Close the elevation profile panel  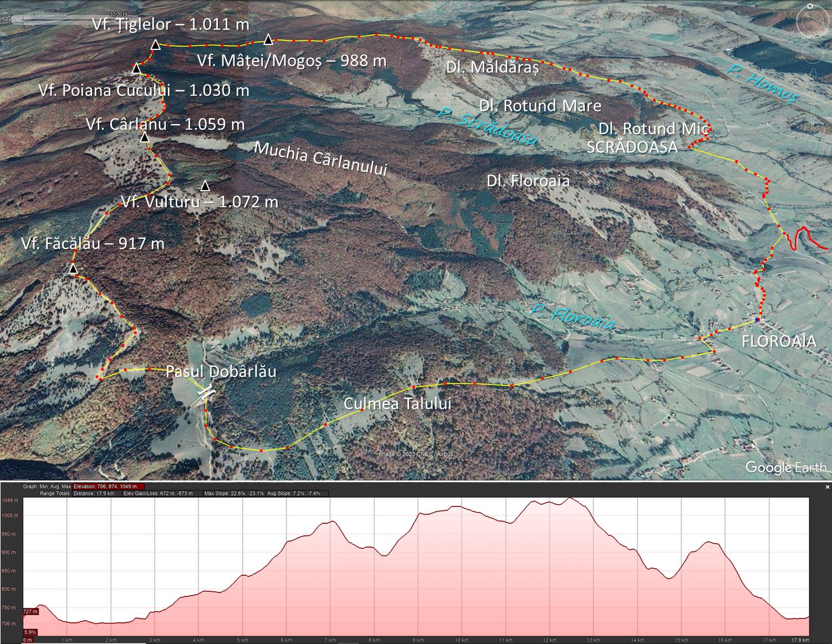[x=828, y=487]
